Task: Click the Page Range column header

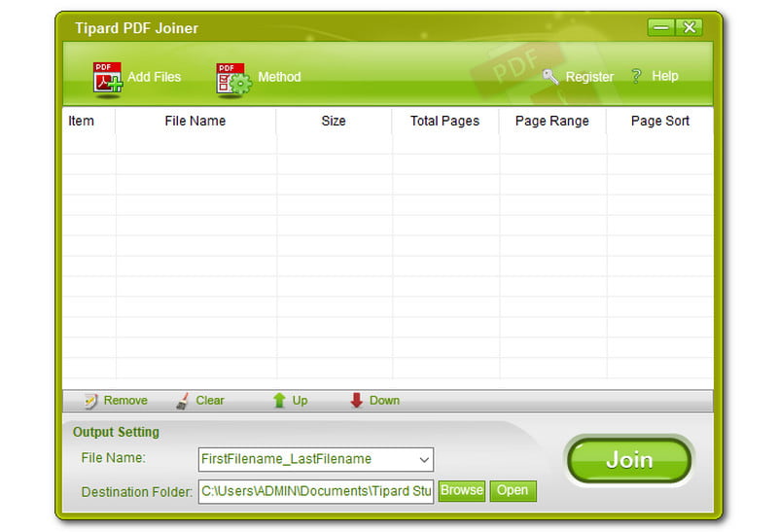Action: [x=552, y=122]
